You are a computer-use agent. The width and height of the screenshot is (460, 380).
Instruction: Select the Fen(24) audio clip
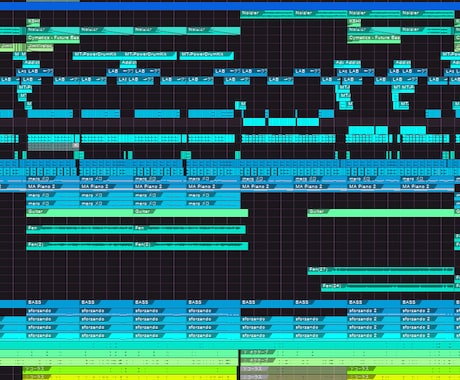(x=388, y=287)
